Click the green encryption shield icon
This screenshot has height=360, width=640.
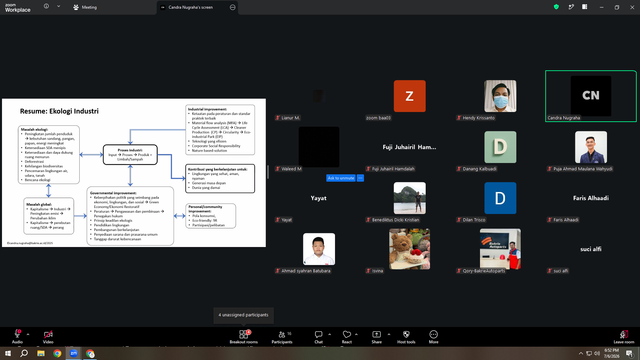coord(556,7)
